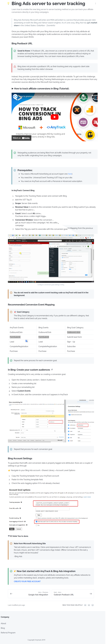Click check icon in Repeat same process note
109x644 pixels.
(11, 361)
